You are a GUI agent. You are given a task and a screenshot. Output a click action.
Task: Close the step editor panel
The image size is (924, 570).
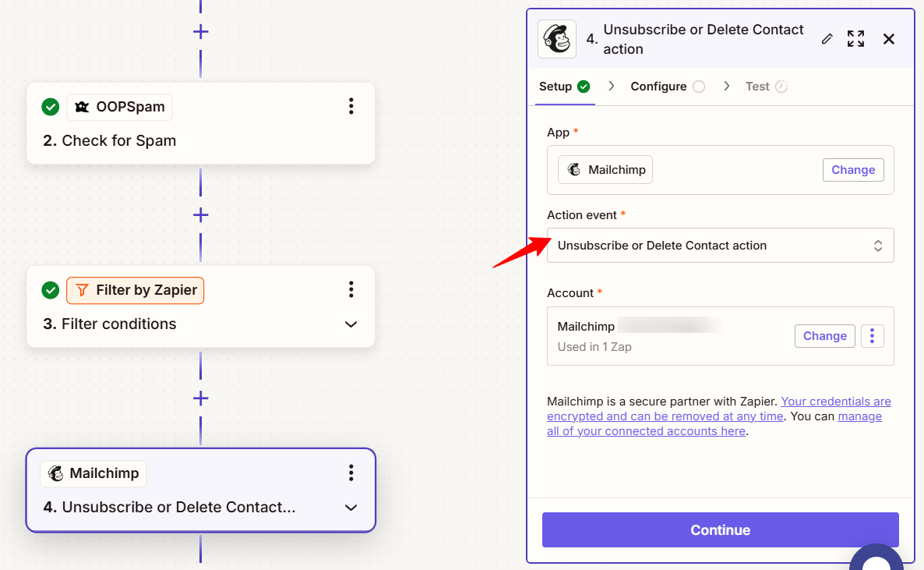click(889, 39)
